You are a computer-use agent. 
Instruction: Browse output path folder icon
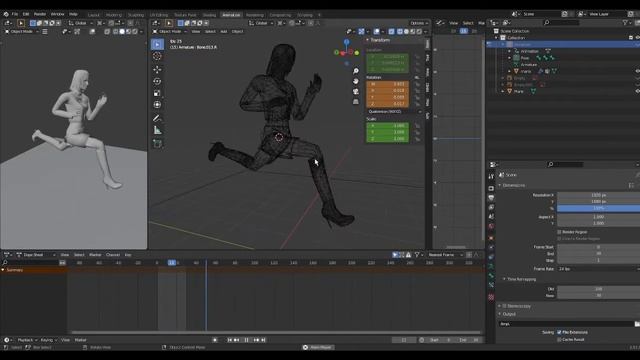[x=637, y=324]
